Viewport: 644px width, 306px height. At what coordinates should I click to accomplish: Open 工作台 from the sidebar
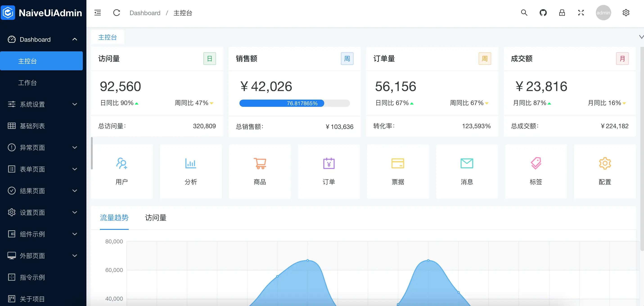tap(27, 83)
